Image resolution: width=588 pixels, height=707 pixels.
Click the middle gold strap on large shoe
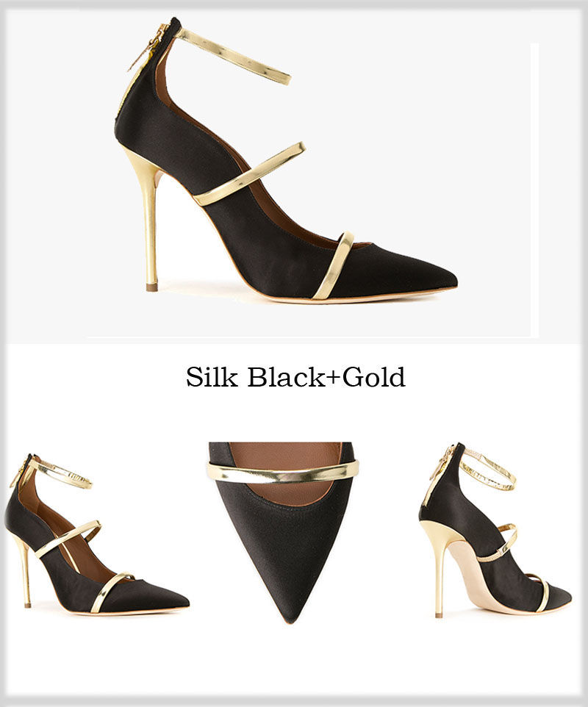pyautogui.click(x=250, y=174)
